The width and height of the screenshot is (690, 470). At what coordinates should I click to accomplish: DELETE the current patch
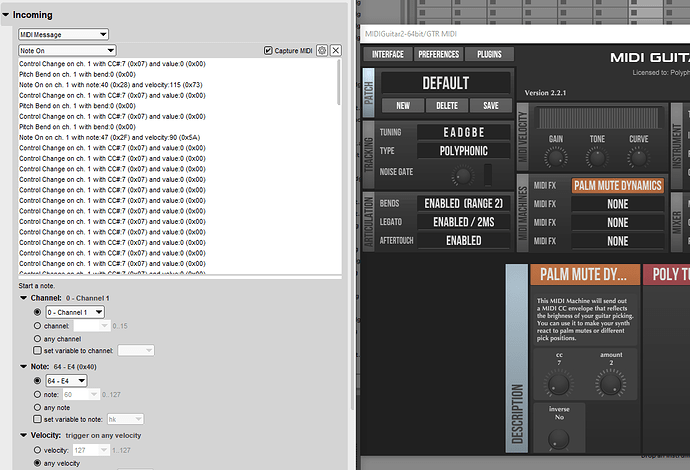click(447, 106)
